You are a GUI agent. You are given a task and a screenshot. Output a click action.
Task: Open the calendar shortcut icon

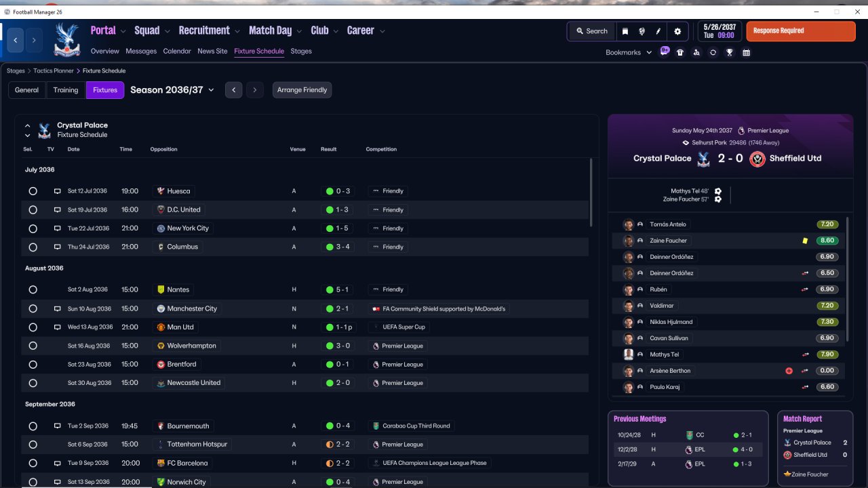click(746, 52)
